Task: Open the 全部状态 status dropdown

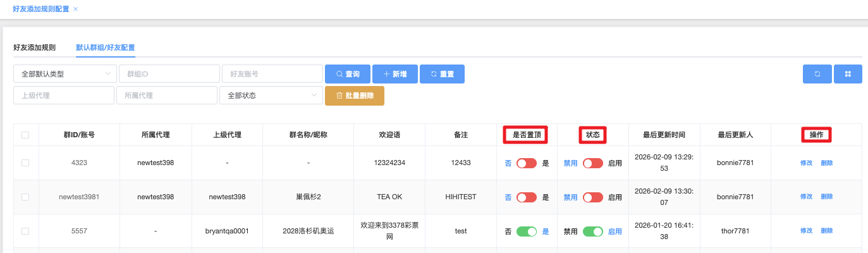Action: [x=271, y=96]
